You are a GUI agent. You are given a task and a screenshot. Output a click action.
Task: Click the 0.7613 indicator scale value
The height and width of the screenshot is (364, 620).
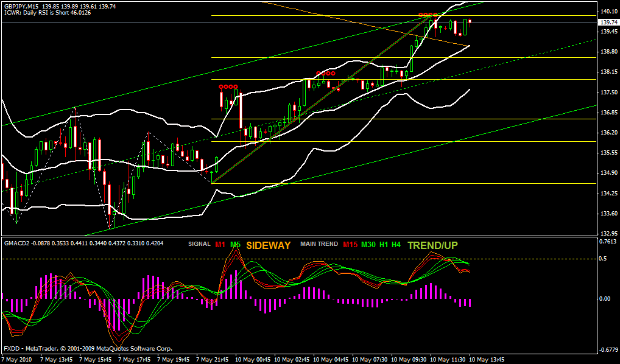coord(608,242)
